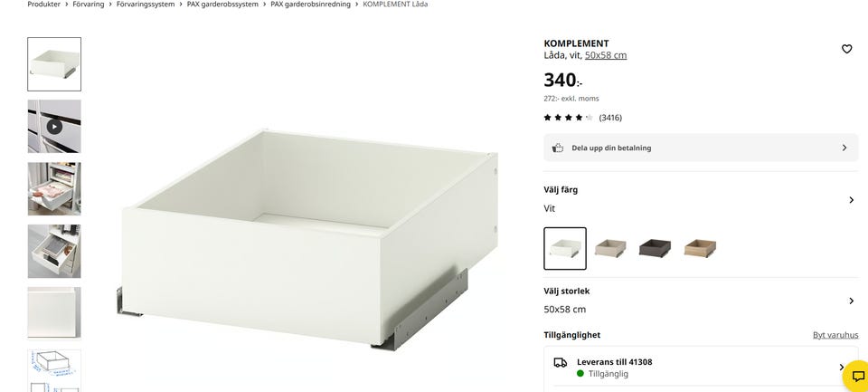Viewport: 868px width, 392px height.
Task: Open the yellow chat support icon
Action: (x=857, y=376)
